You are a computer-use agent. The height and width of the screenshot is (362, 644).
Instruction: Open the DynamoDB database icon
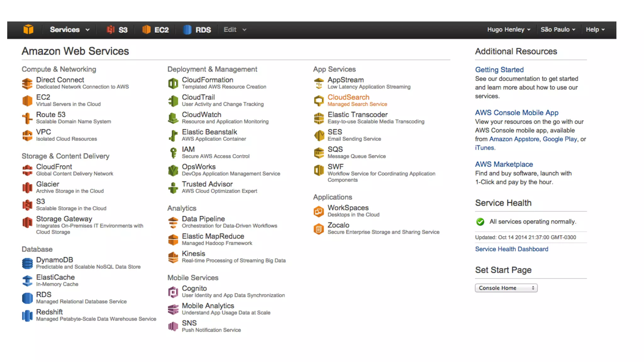[x=27, y=263]
